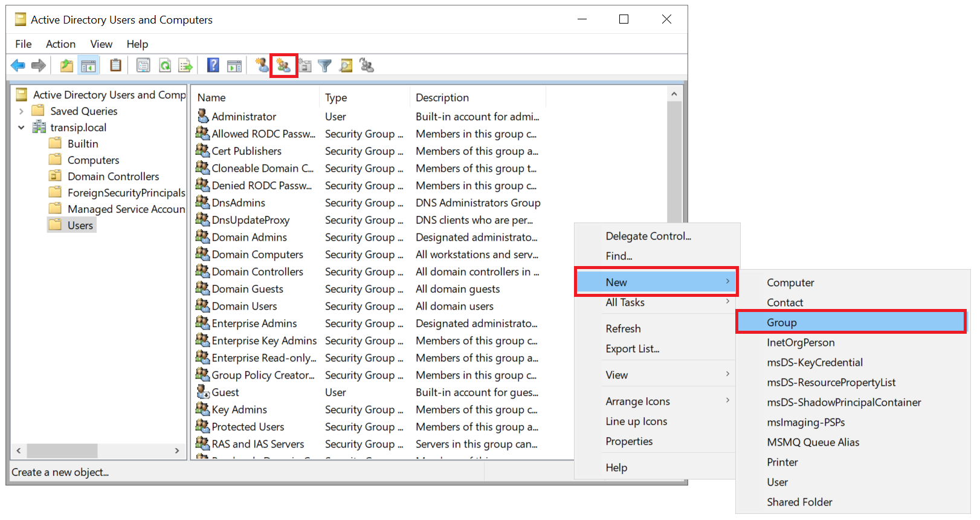Screen dimensions: 980x520
Task: Click the Domain Admins group icon
Action: click(x=203, y=236)
